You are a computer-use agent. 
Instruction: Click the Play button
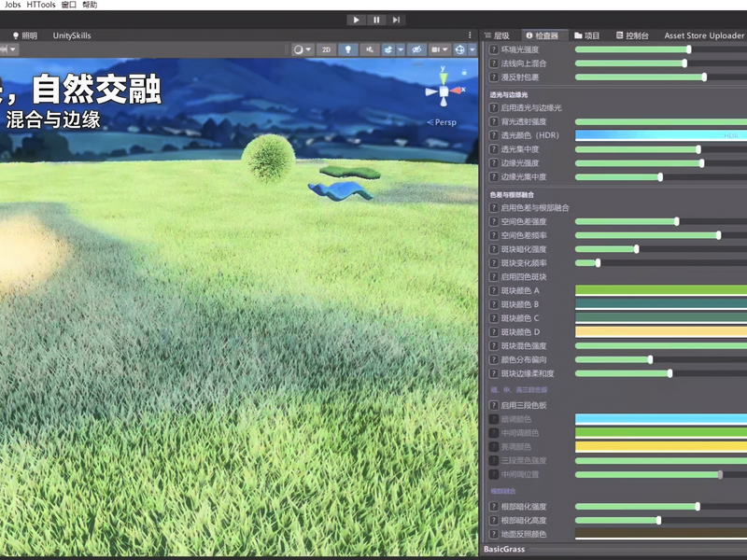point(356,20)
